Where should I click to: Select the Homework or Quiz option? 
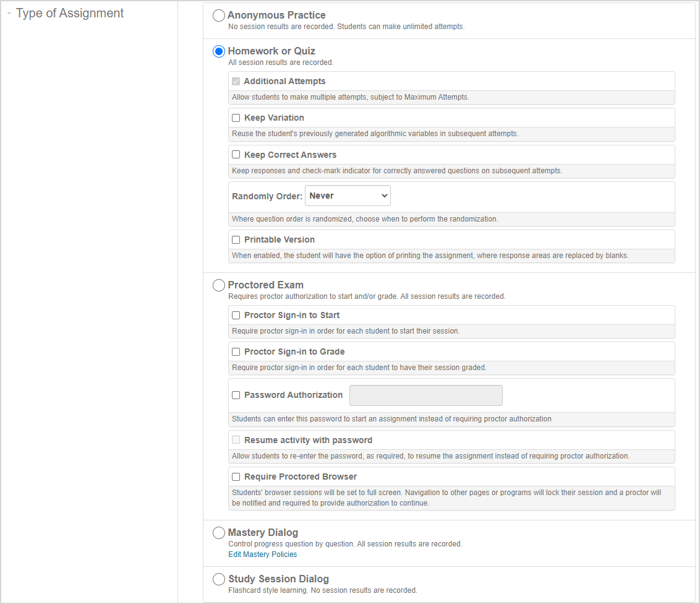tap(219, 51)
